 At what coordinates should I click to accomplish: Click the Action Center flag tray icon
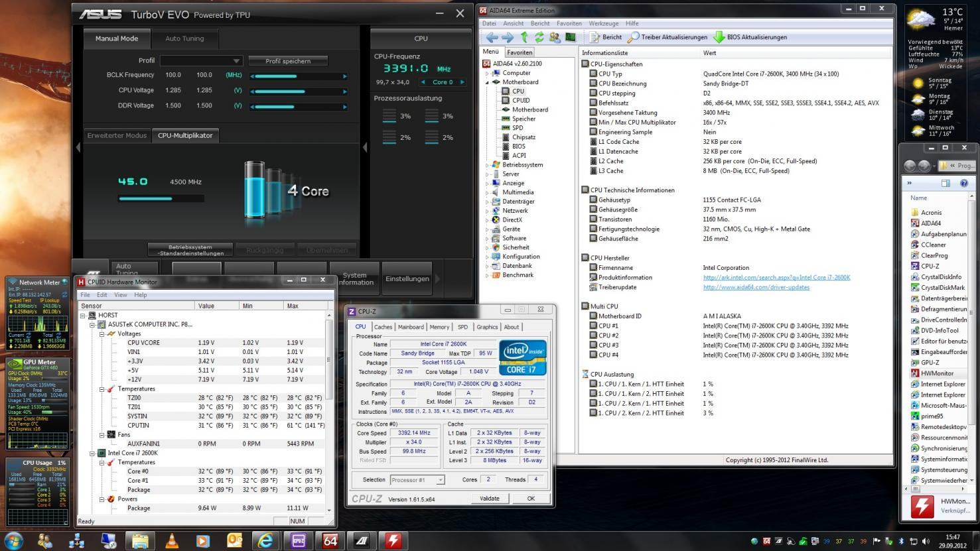pyautogui.click(x=876, y=541)
